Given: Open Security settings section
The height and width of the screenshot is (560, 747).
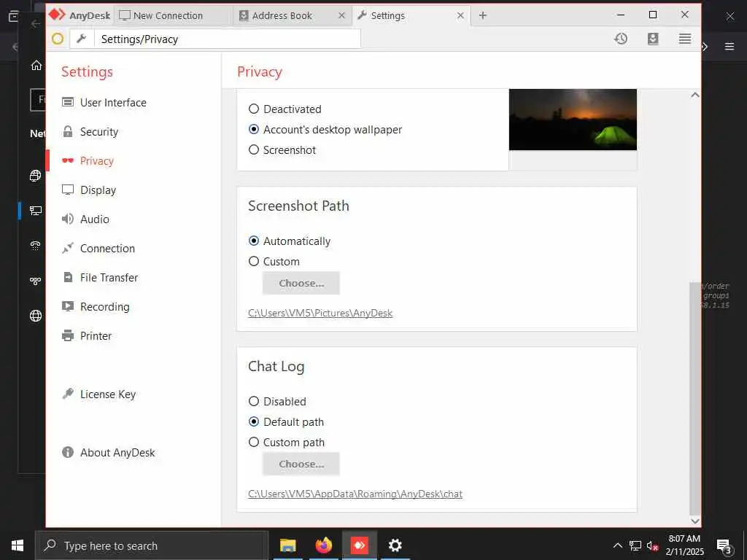Looking at the screenshot, I should pyautogui.click(x=99, y=132).
